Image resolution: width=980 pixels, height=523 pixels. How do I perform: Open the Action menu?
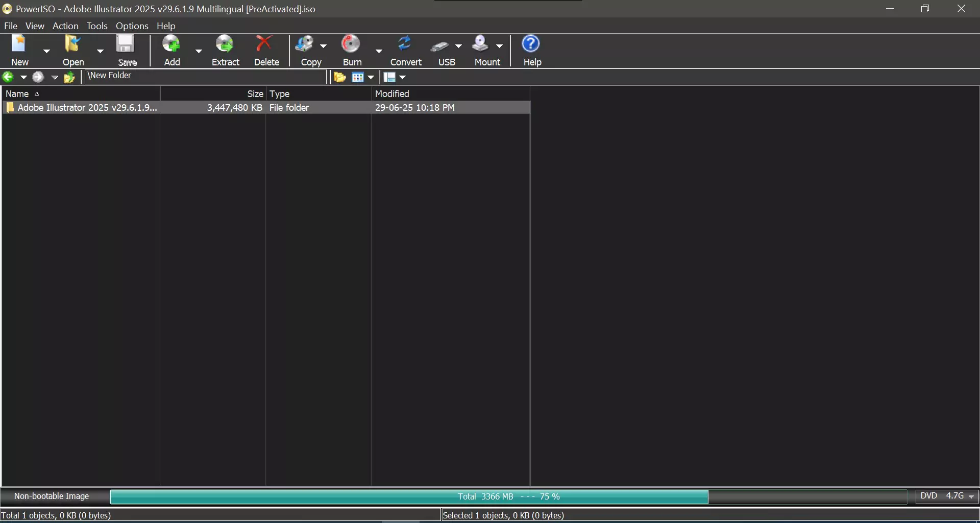pyautogui.click(x=65, y=26)
